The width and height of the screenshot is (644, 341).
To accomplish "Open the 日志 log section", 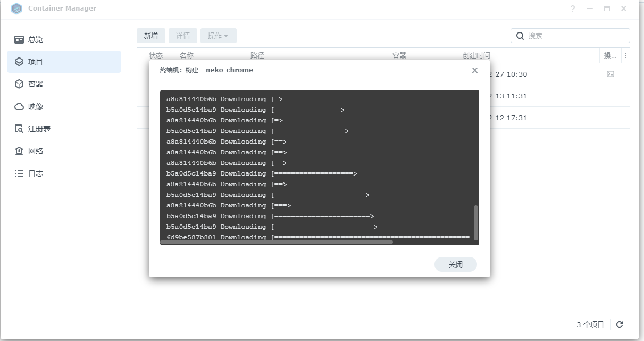I will tap(35, 173).
